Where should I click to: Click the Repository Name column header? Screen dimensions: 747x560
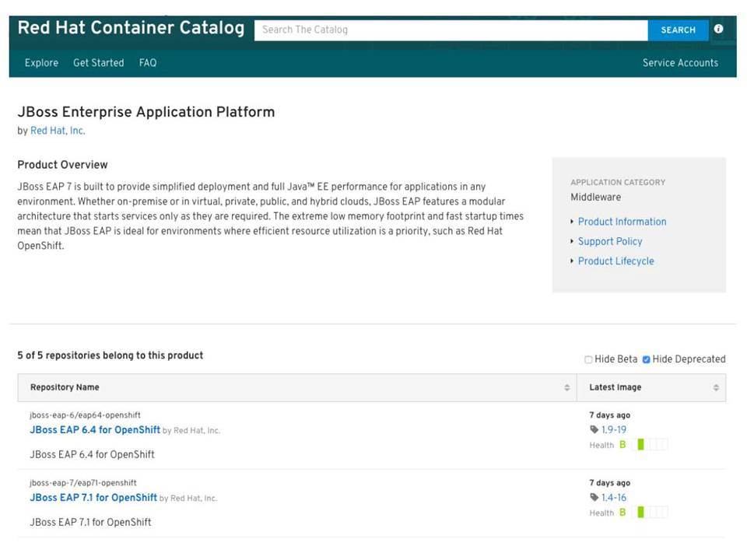[297, 387]
